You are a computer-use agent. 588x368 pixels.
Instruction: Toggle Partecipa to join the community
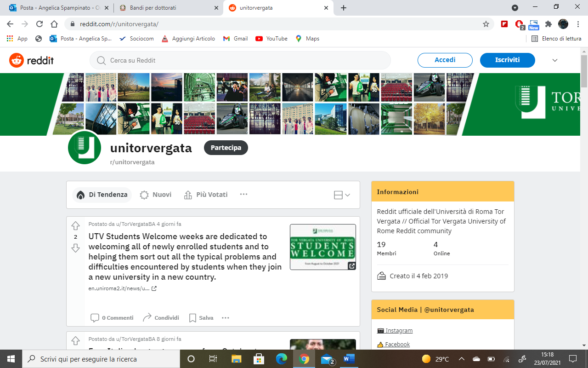pyautogui.click(x=226, y=148)
